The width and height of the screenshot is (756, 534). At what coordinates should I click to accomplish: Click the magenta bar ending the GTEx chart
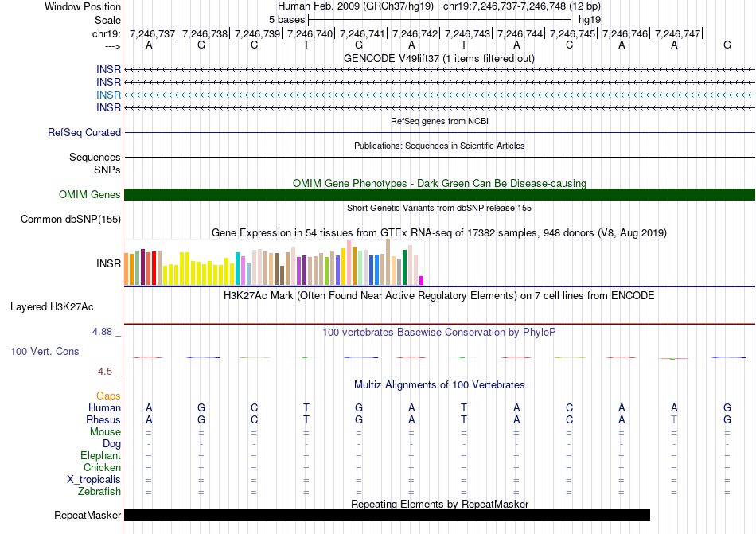click(x=422, y=279)
